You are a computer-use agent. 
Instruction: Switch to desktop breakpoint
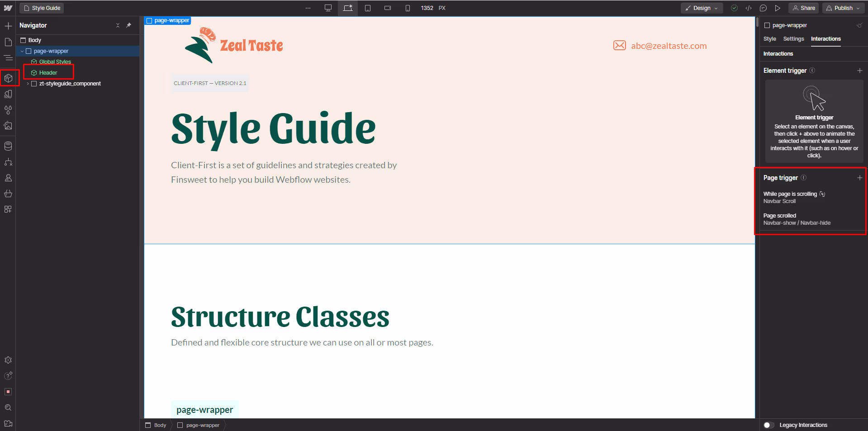tap(328, 8)
